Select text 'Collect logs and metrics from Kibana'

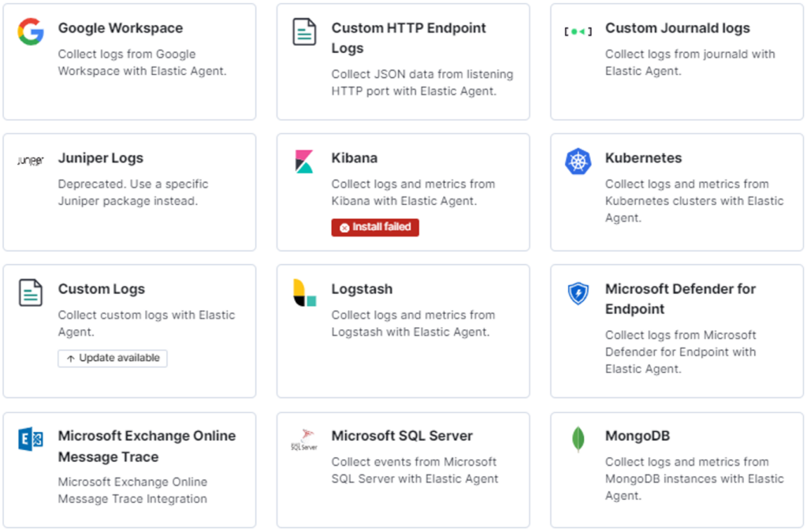[x=413, y=192]
